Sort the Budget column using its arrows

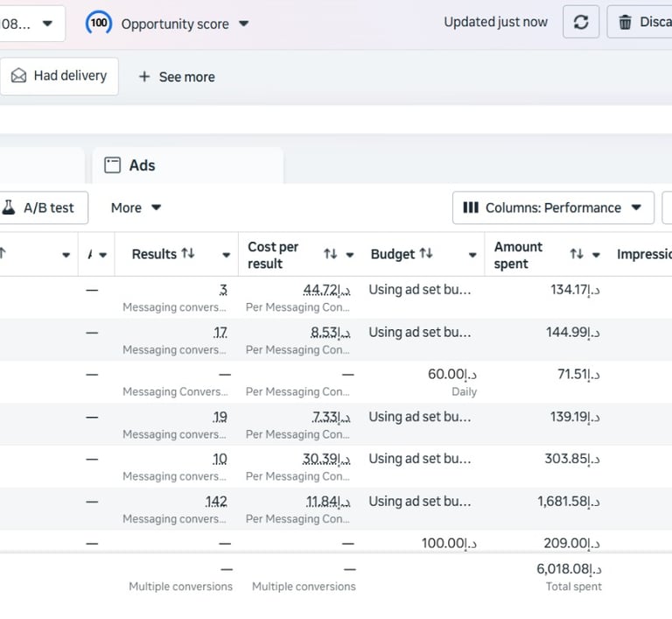426,254
